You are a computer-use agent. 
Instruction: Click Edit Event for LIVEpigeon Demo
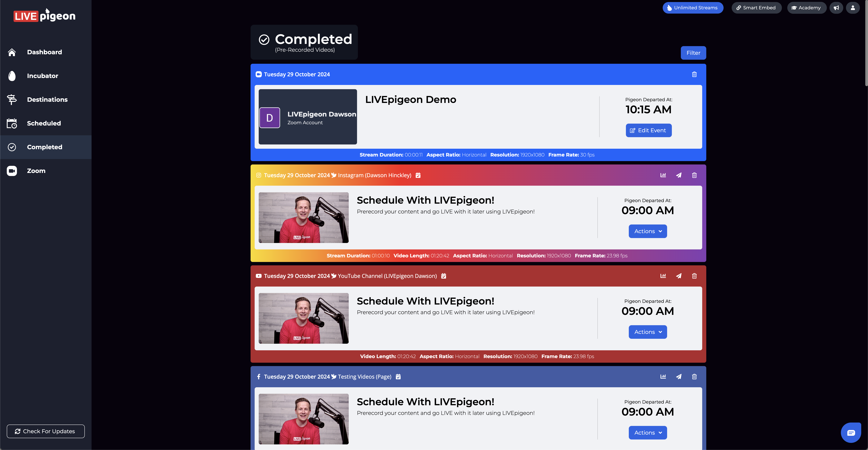[648, 130]
